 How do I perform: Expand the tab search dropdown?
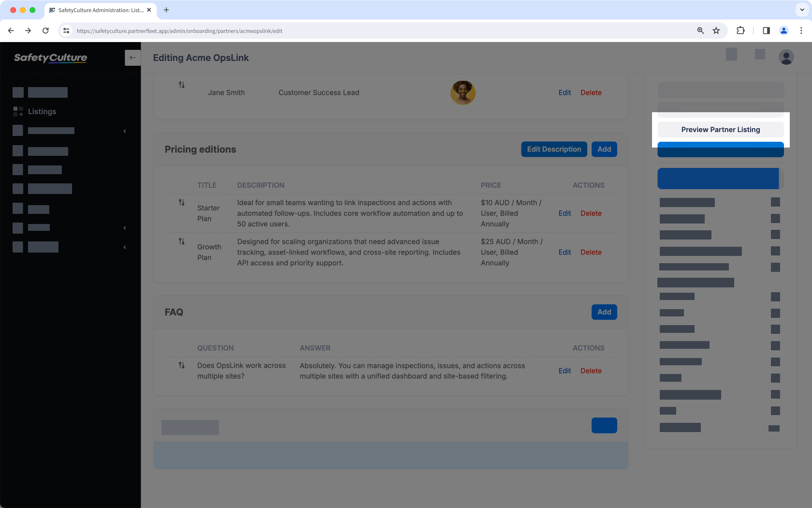[x=802, y=10]
